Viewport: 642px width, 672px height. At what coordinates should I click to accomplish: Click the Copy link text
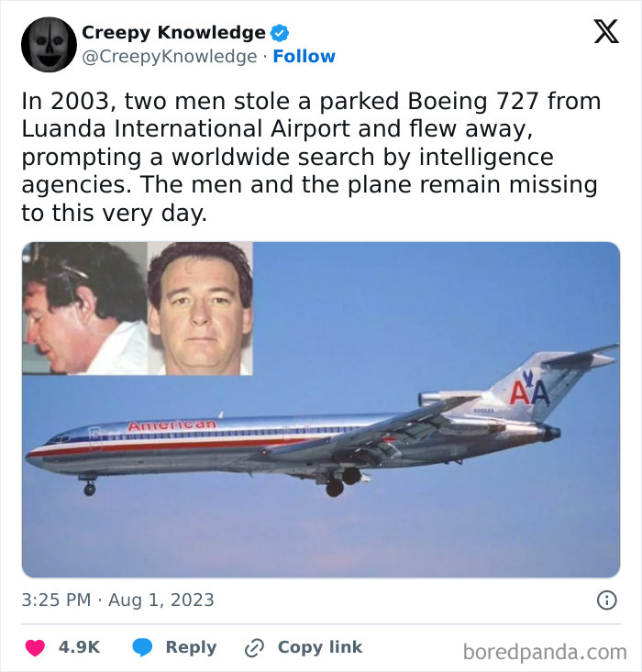(x=320, y=647)
